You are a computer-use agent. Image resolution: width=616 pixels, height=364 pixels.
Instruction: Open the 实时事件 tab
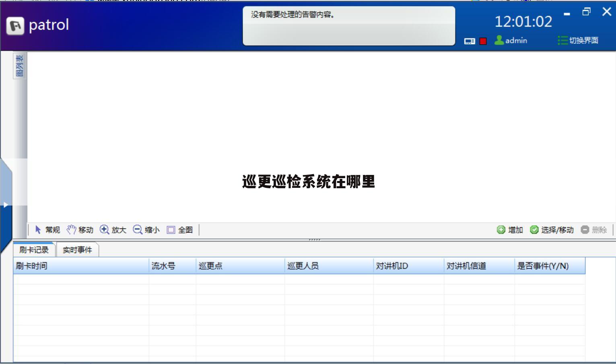tap(77, 250)
